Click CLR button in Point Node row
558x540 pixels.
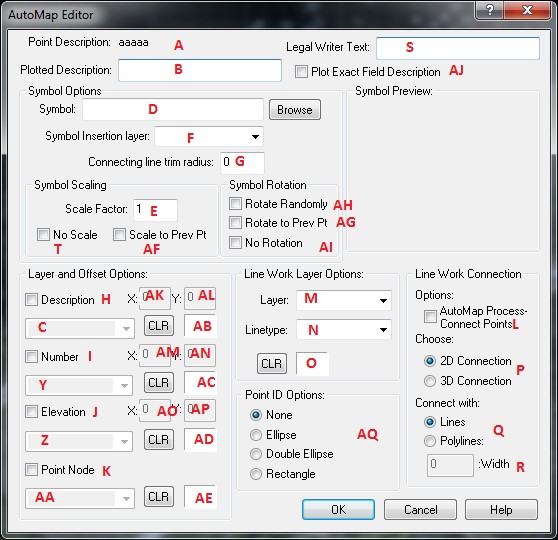[159, 496]
